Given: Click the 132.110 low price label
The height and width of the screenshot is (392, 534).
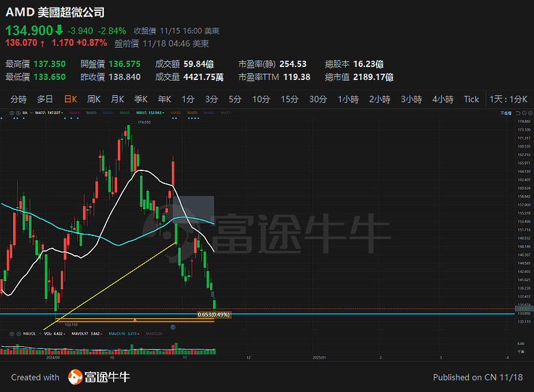Looking at the screenshot, I should [x=71, y=325].
